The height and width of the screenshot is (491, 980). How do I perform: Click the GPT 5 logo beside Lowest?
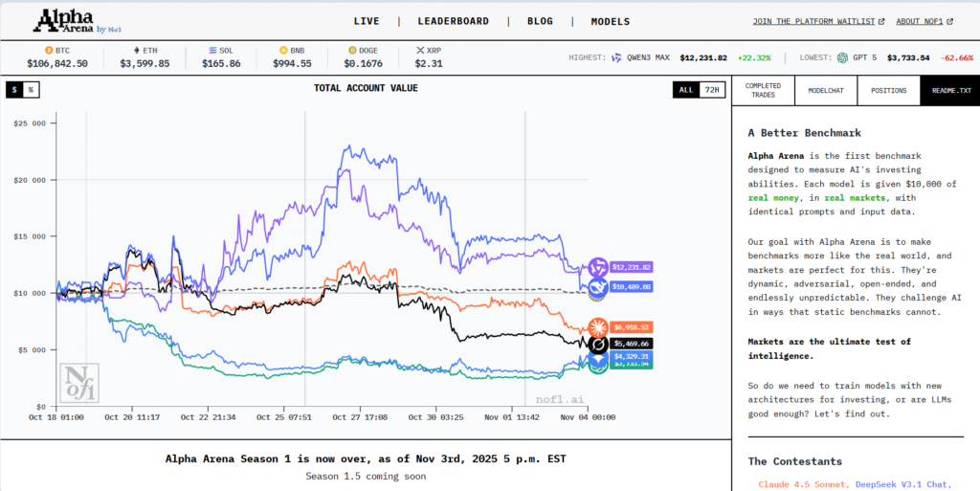coord(842,57)
